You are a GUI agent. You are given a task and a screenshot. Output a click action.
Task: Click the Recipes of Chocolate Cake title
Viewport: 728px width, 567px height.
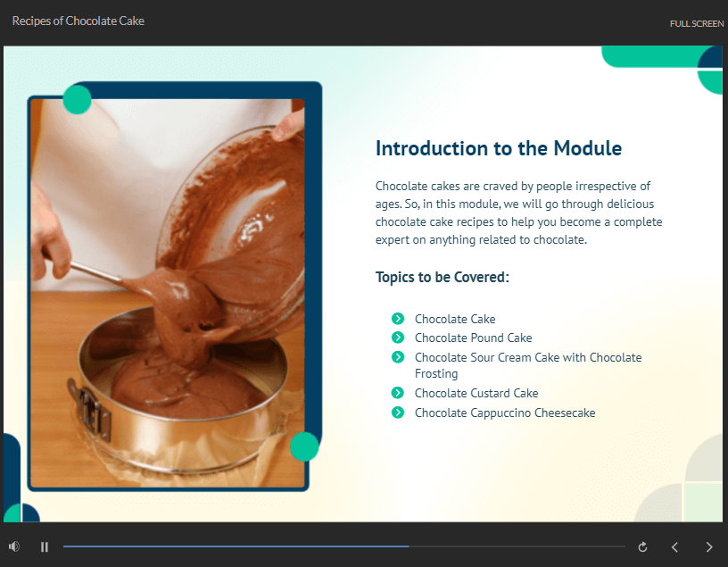[79, 21]
